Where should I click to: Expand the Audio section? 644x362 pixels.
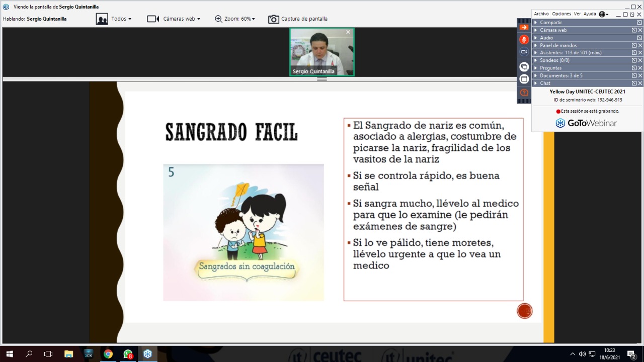tap(536, 38)
